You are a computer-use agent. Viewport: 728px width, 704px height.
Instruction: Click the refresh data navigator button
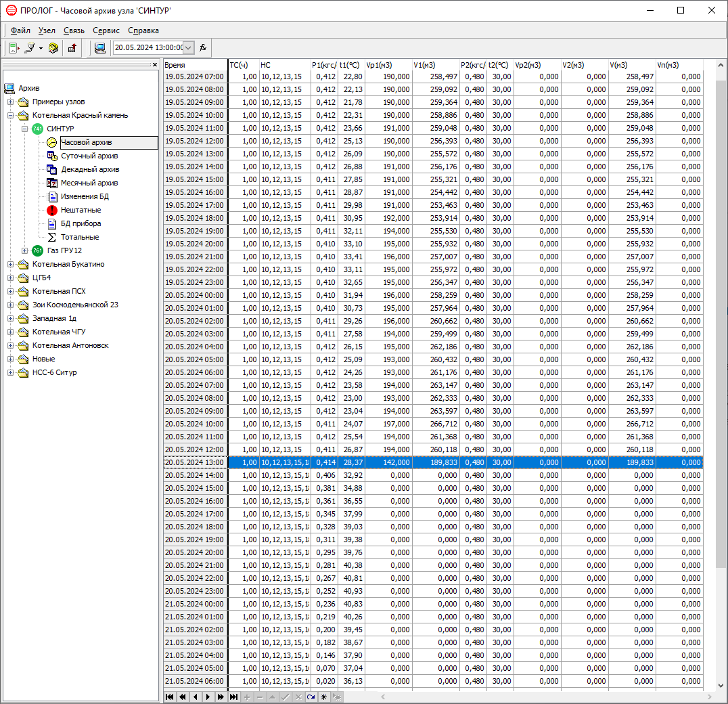311,697
